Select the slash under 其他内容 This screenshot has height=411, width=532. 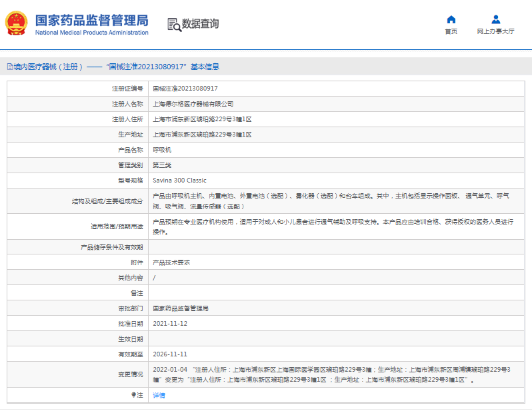tap(154, 278)
